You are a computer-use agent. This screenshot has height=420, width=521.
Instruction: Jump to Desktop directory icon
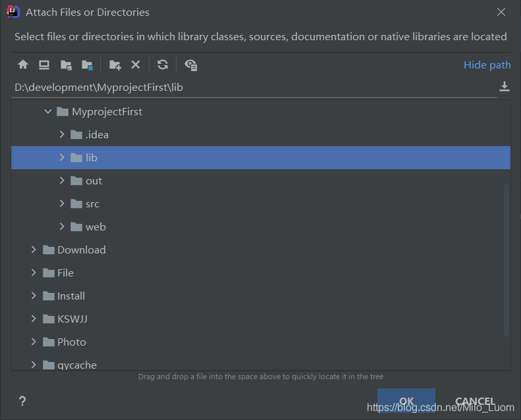pos(44,65)
